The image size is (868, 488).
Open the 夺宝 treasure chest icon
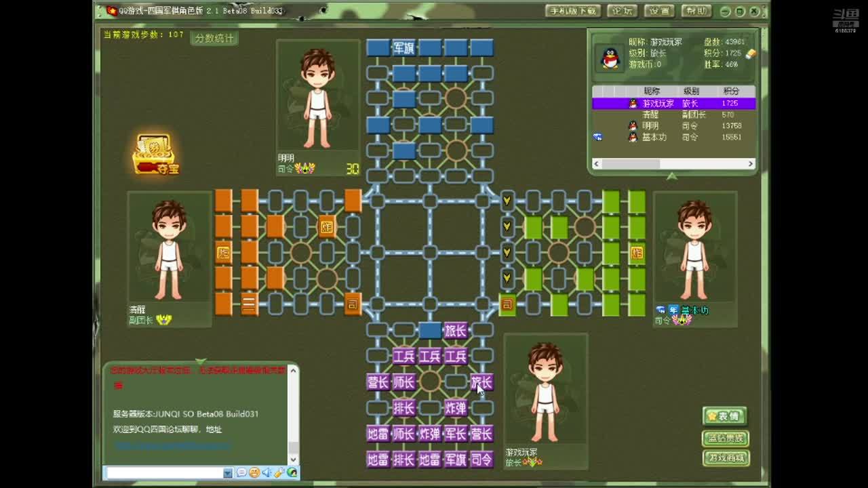[x=155, y=155]
